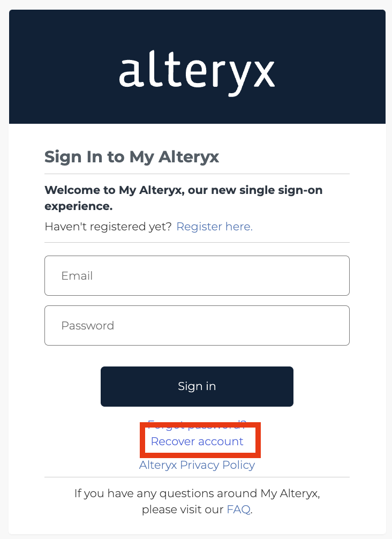Select Register here to create an account
Viewport: 392px width, 539px height.
tap(214, 226)
